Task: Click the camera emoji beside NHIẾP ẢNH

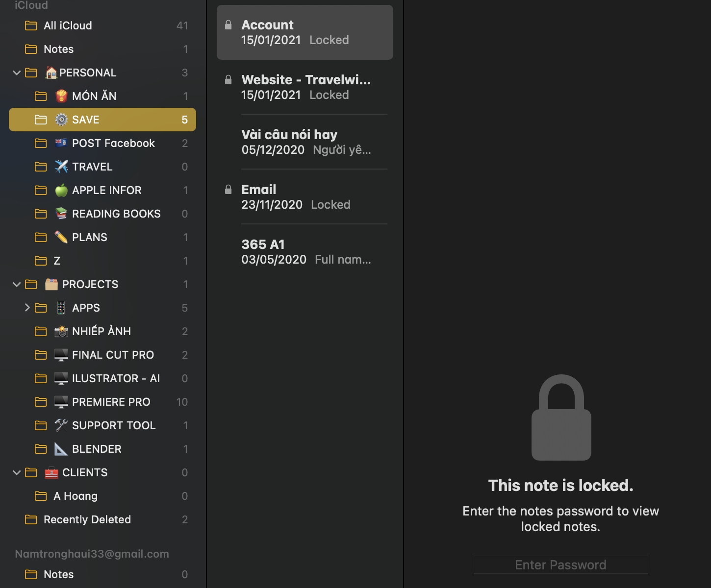Action: coord(61,331)
